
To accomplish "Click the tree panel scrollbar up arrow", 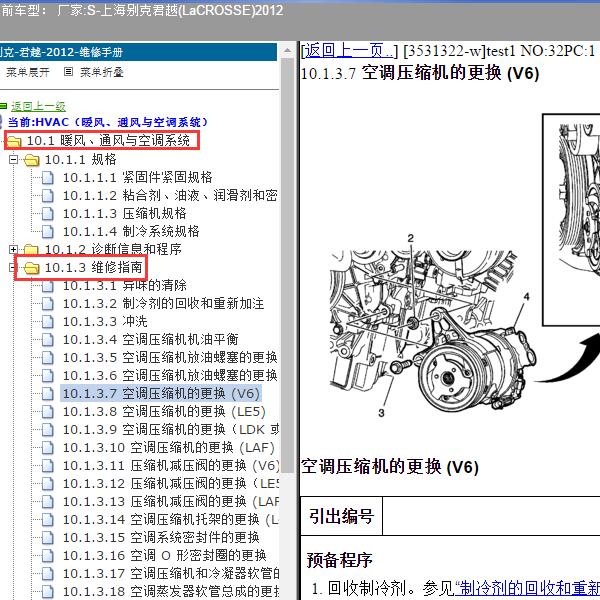I will click(287, 50).
